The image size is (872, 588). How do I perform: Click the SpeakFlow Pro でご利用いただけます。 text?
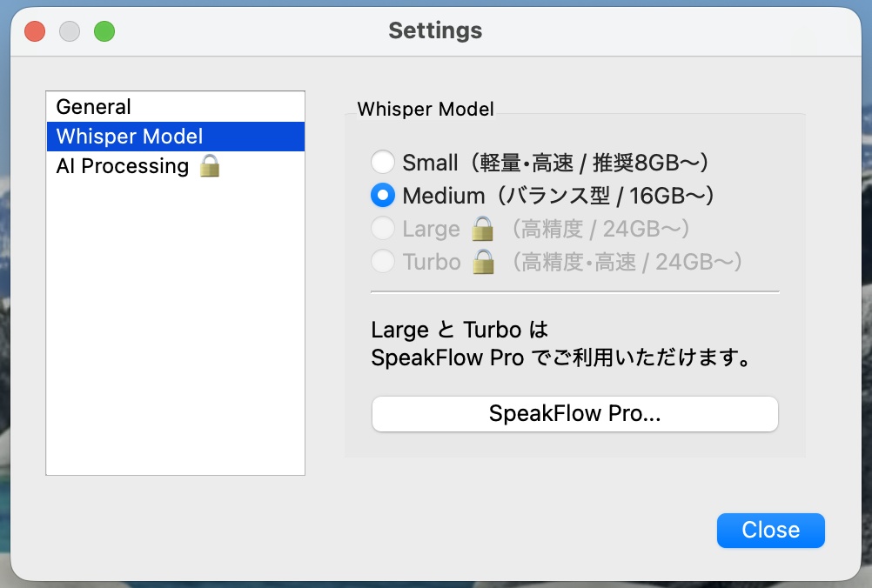561,357
